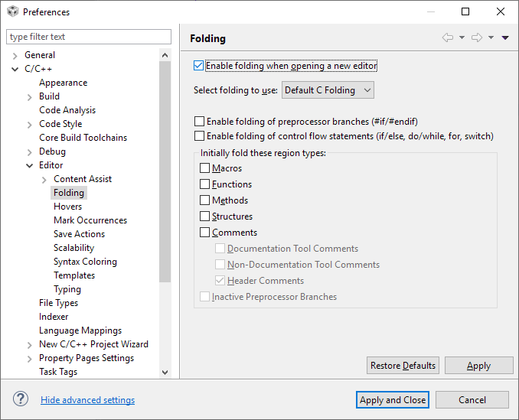Select File Types in the tree
This screenshot has width=519, height=420.
pos(59,303)
